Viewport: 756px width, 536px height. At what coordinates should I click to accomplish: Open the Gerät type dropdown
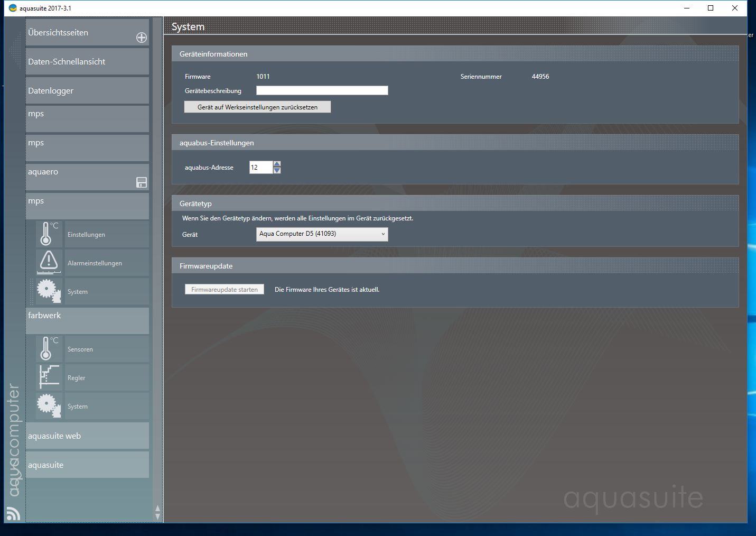[x=322, y=234]
